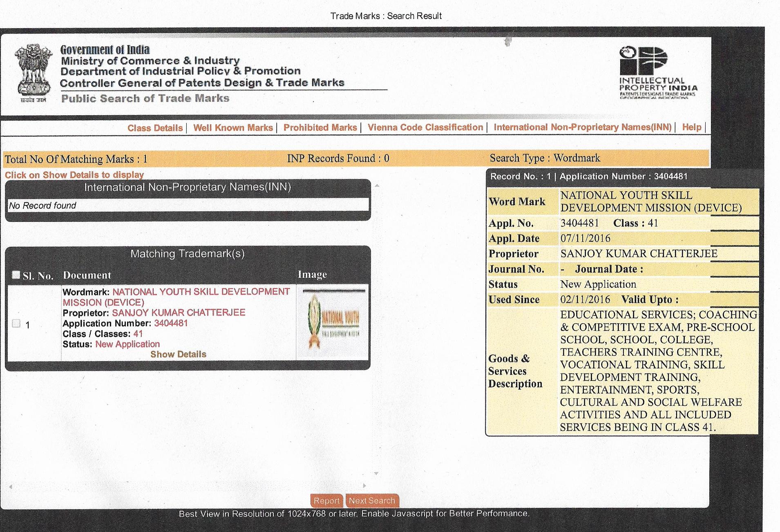Check the checkbox for result row 1
780x532 pixels.
tap(16, 324)
